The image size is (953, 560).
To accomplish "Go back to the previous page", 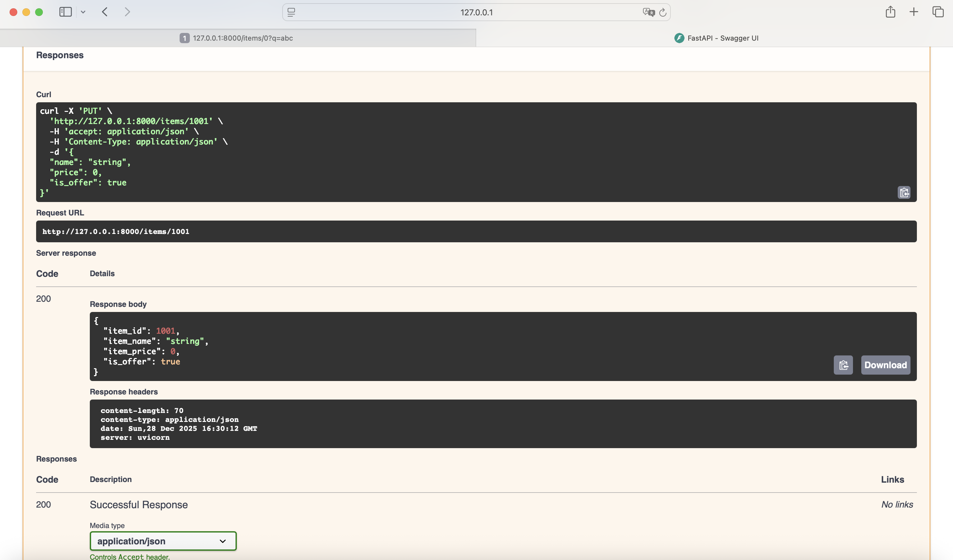I will 105,12.
